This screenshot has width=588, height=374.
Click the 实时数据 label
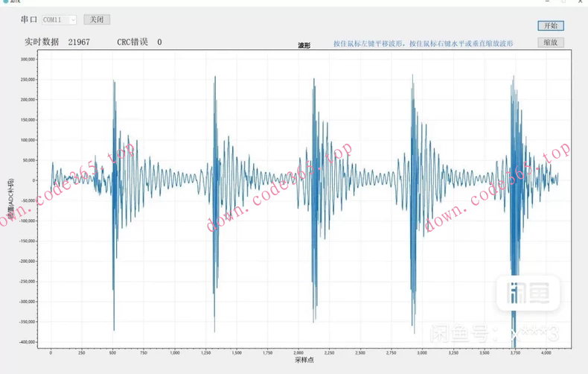tap(42, 42)
